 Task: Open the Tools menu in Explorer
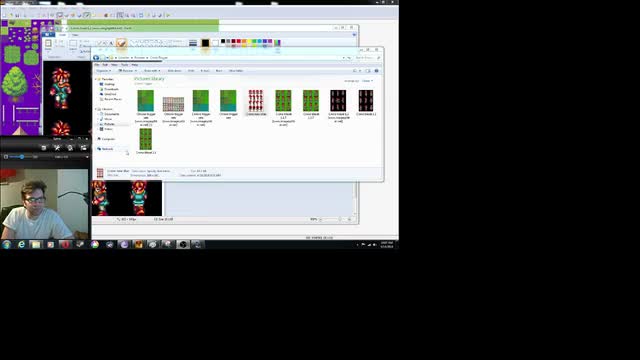pos(124,65)
